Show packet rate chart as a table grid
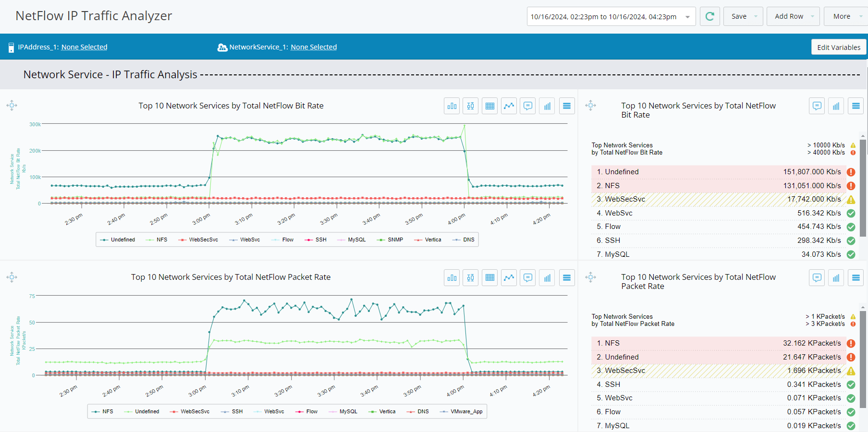The width and height of the screenshot is (868, 432). tap(490, 277)
